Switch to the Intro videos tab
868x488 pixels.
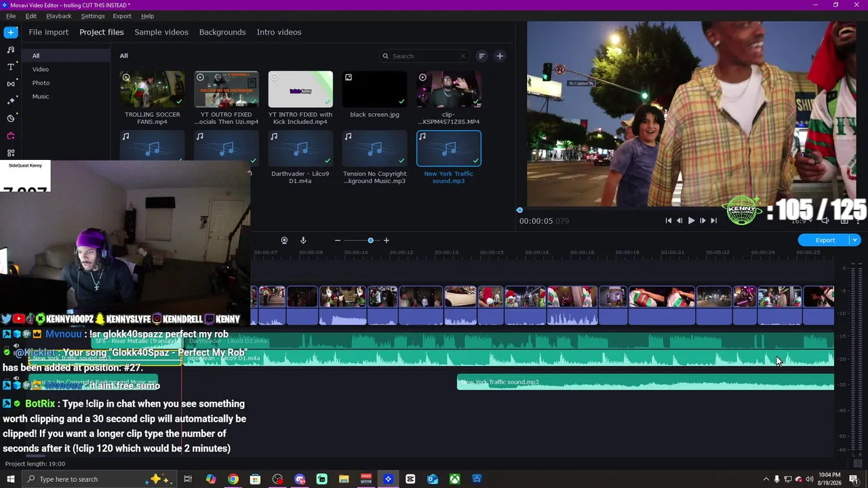[279, 32]
